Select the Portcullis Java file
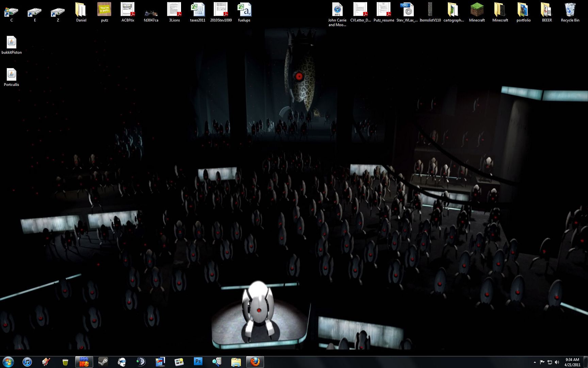 12,77
